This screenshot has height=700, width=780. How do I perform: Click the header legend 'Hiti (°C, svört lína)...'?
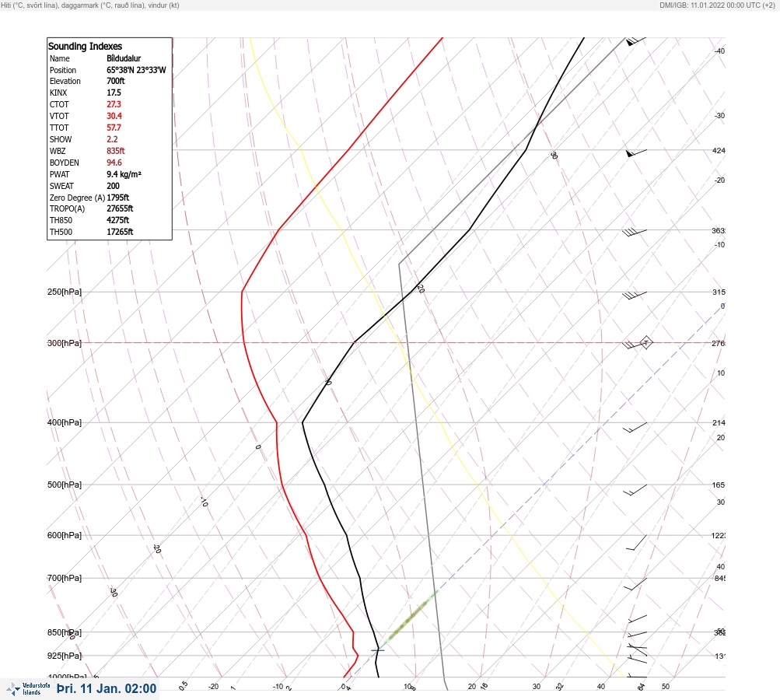(x=90, y=5)
